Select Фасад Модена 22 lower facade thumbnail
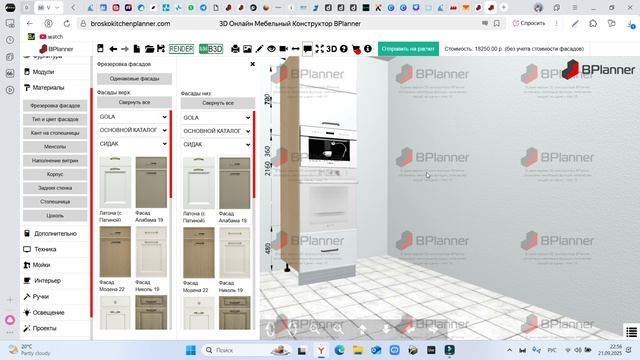This screenshot has width=640, height=360. (199, 253)
